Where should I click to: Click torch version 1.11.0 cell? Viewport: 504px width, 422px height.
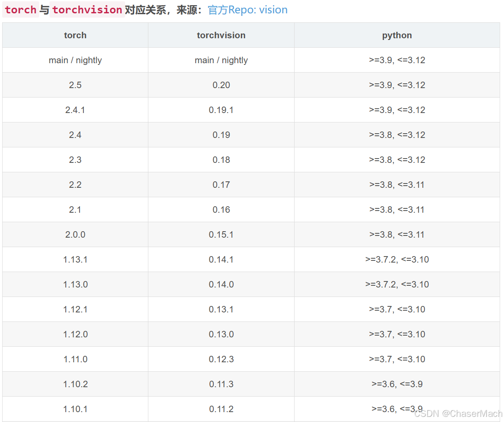coord(75,359)
